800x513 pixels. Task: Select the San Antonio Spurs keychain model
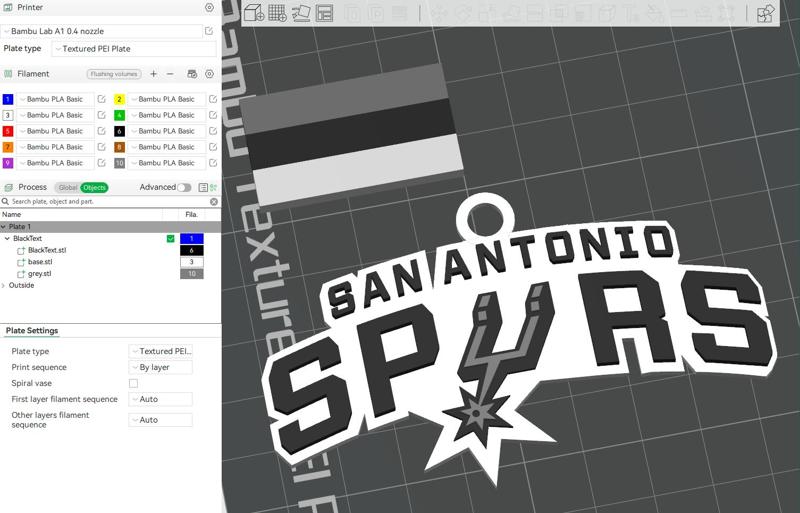coord(519,339)
